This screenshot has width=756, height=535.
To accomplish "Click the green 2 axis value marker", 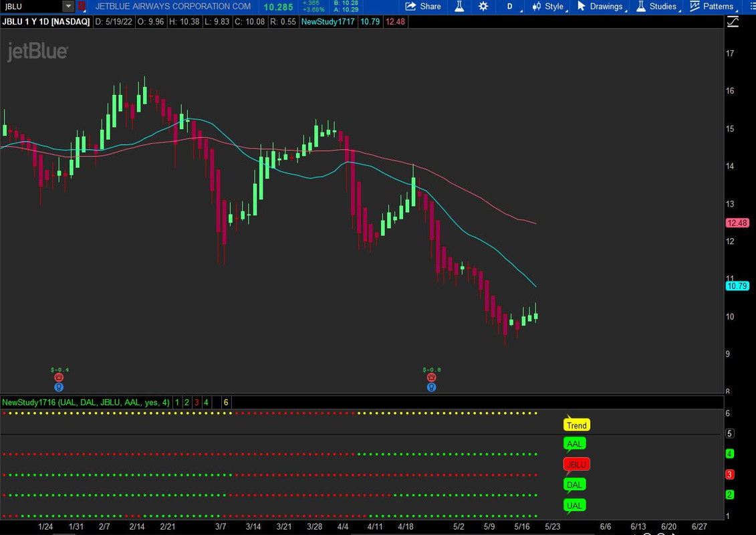I will 730,495.
